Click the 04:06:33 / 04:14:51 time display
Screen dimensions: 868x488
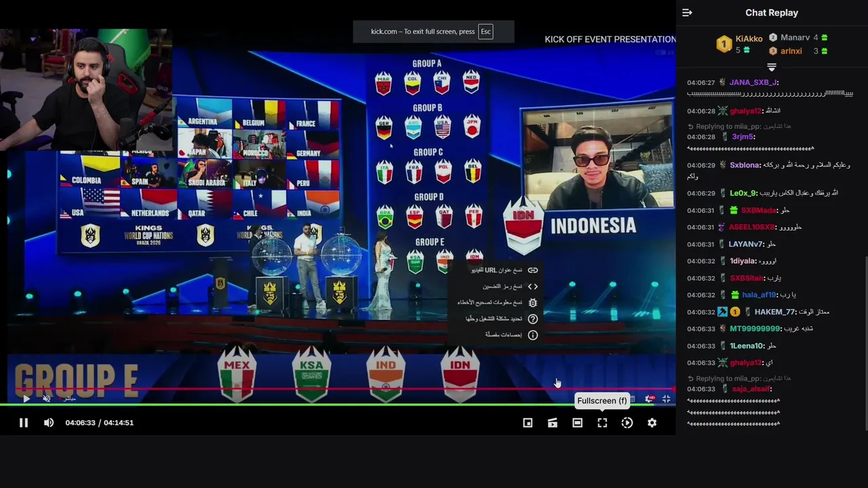pyautogui.click(x=100, y=423)
